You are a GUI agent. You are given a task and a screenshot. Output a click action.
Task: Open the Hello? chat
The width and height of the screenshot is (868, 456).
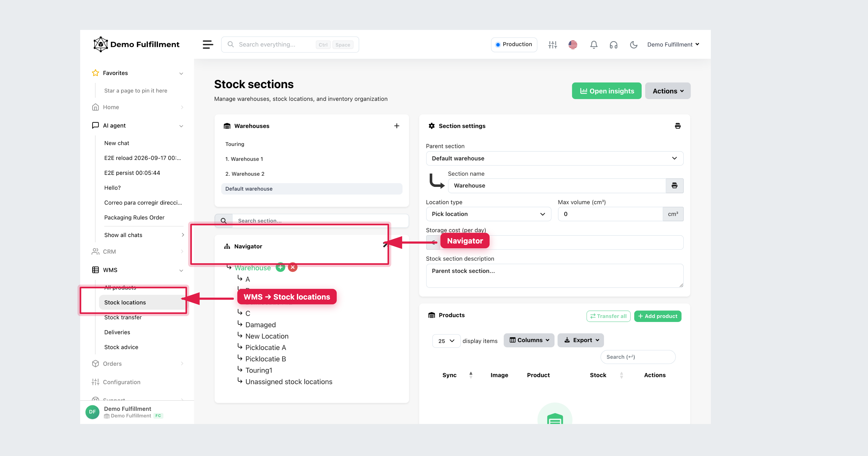(x=112, y=188)
